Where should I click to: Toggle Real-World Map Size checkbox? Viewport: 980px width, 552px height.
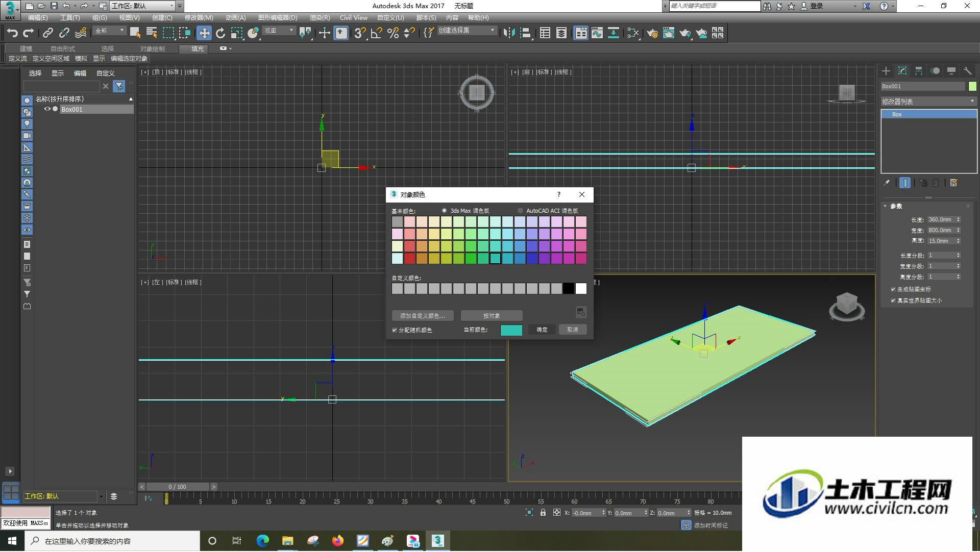tap(893, 300)
